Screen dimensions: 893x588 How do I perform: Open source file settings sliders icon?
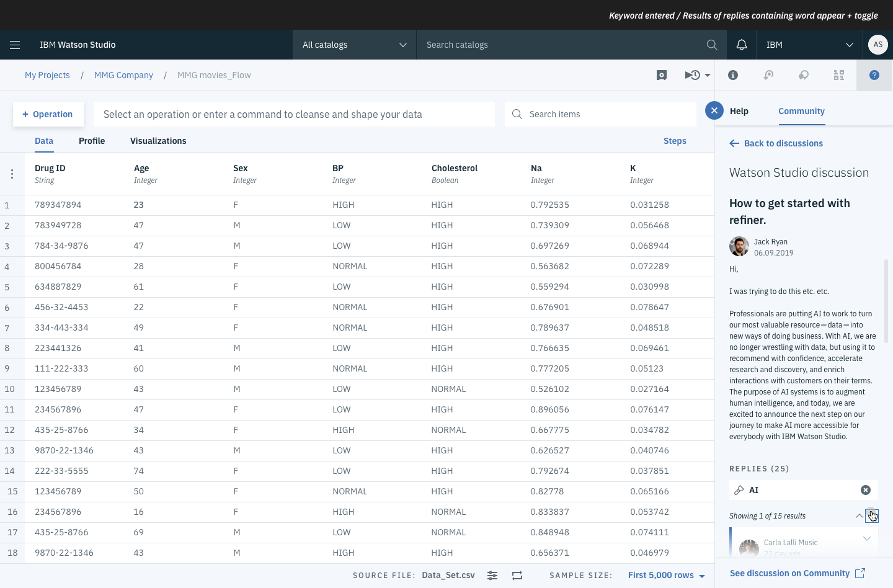492,576
